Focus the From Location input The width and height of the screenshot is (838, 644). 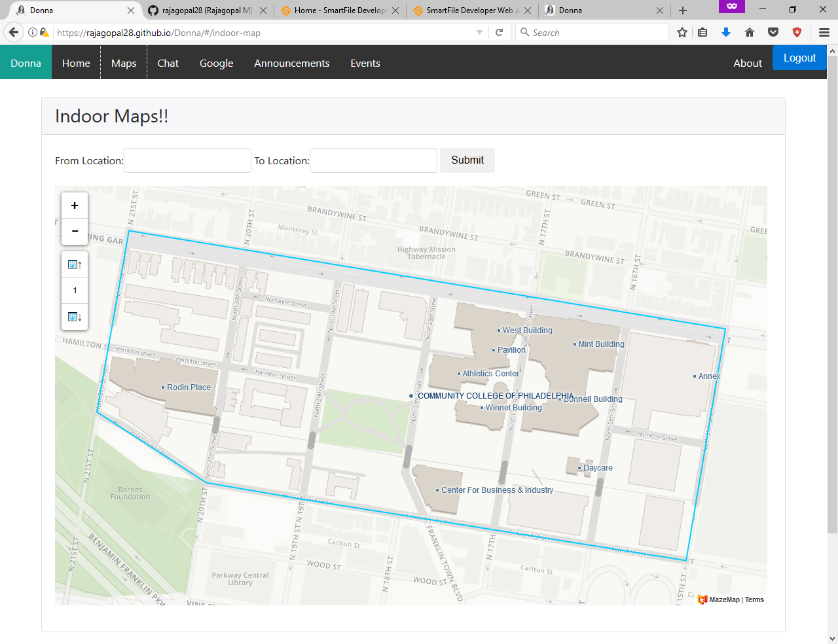point(187,160)
